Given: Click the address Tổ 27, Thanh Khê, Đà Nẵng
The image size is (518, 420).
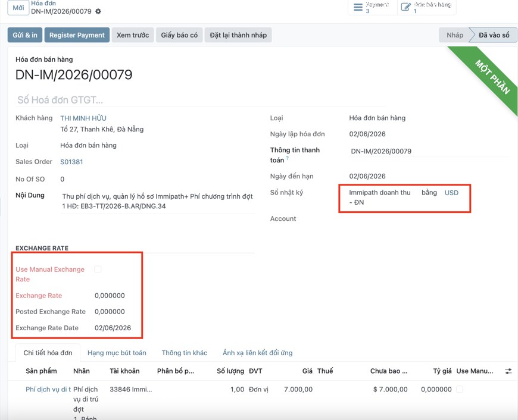Looking at the screenshot, I should click(x=102, y=129).
